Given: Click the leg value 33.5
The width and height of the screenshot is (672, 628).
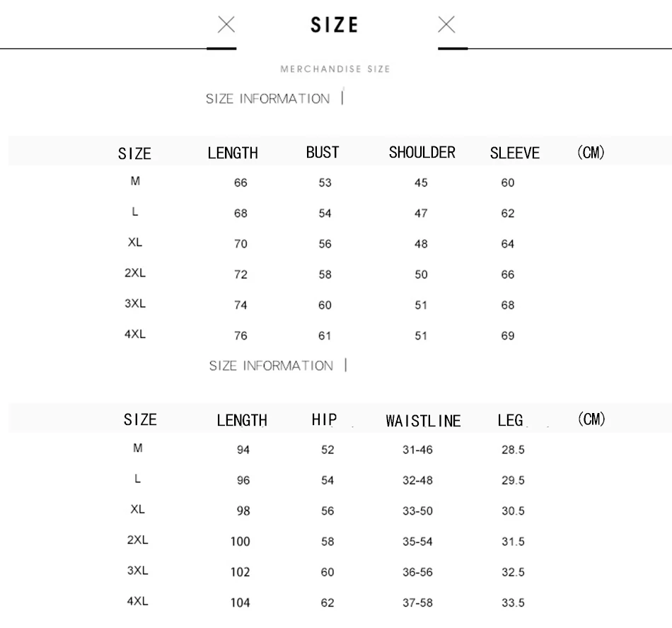Looking at the screenshot, I should 513,603.
